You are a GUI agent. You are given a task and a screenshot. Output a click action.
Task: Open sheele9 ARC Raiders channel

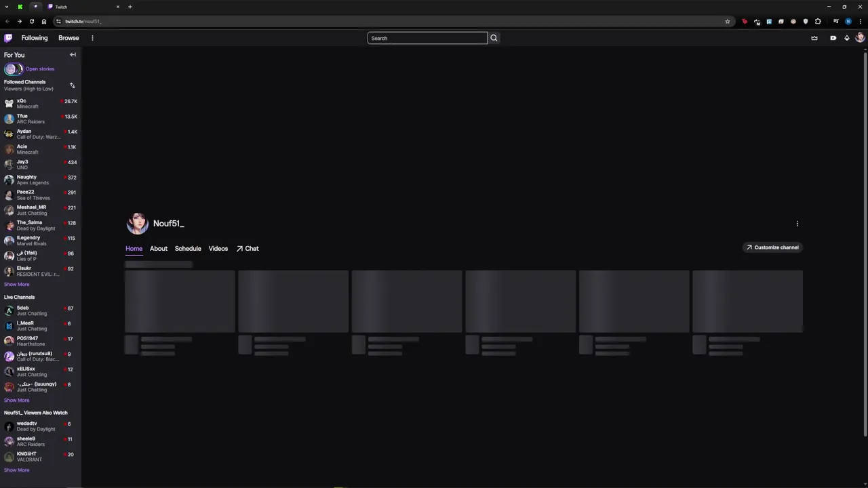(41, 441)
